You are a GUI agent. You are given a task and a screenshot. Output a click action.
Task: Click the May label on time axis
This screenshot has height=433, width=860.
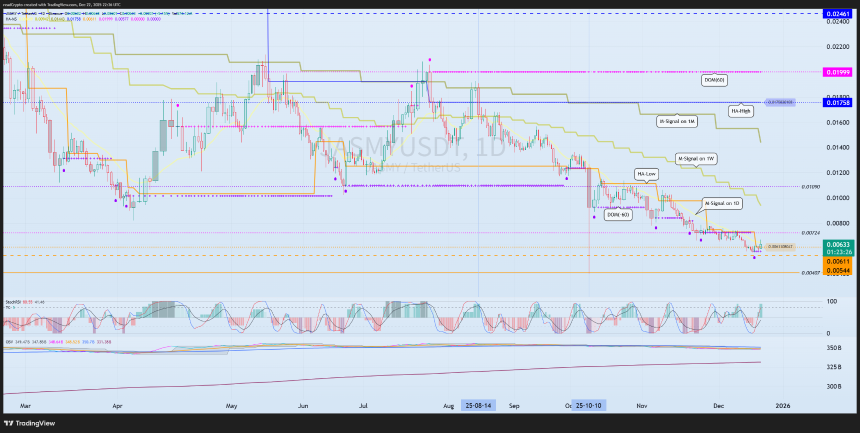(231, 406)
